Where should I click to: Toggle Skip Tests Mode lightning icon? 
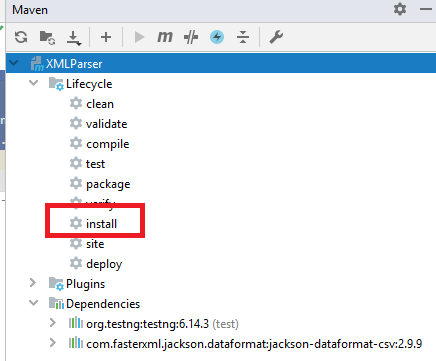click(217, 37)
